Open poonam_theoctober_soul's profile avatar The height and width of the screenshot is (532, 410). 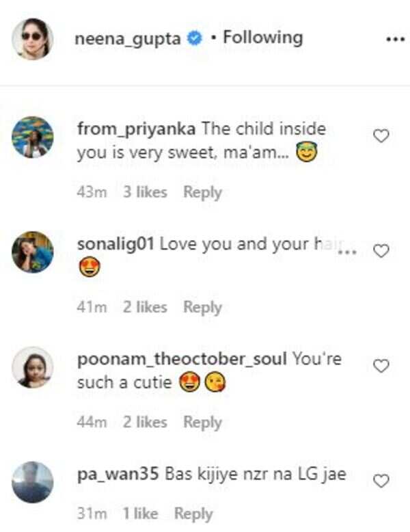33,367
